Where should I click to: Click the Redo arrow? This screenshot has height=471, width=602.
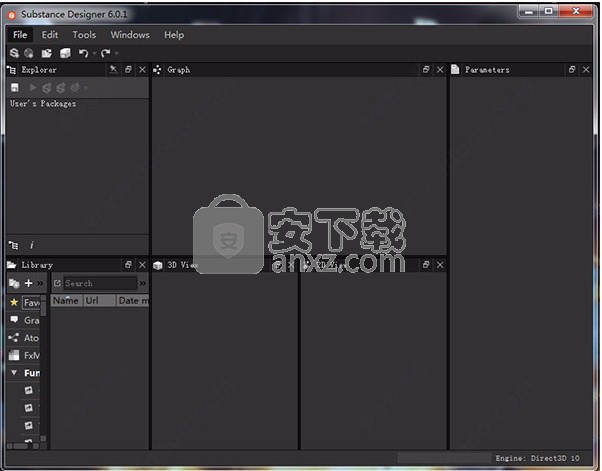[x=105, y=53]
